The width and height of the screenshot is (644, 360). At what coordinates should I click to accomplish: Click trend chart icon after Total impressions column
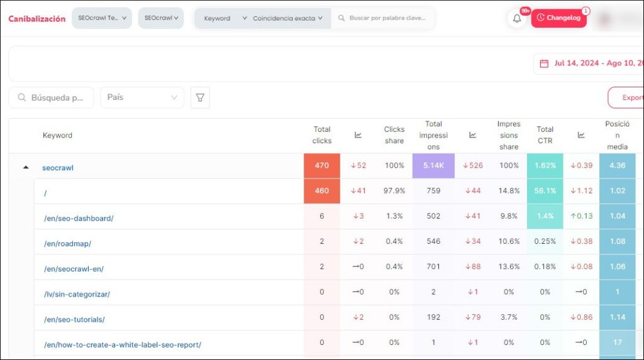point(473,135)
